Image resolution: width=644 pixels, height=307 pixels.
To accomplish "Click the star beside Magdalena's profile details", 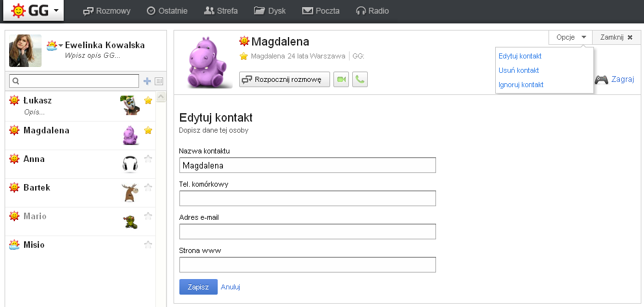I will tap(244, 57).
